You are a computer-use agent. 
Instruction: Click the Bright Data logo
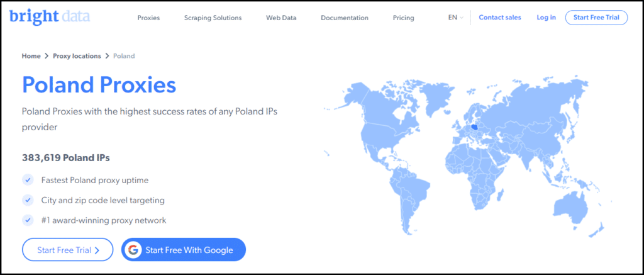point(49,16)
